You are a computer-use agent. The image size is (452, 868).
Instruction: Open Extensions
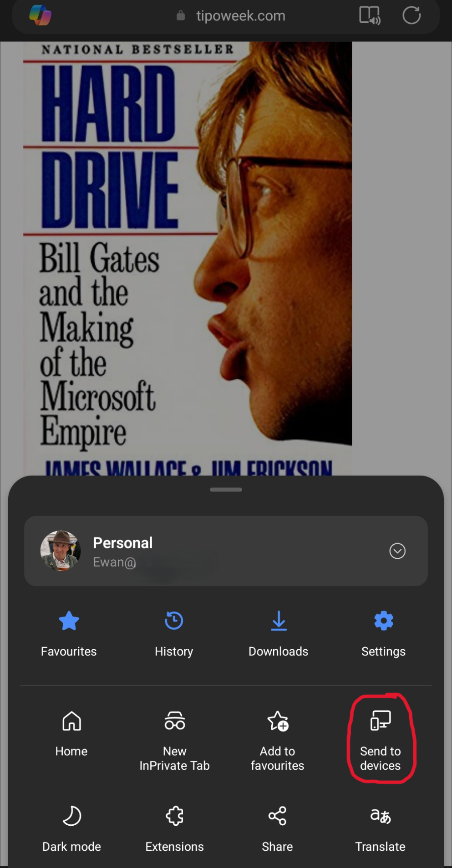click(x=174, y=829)
